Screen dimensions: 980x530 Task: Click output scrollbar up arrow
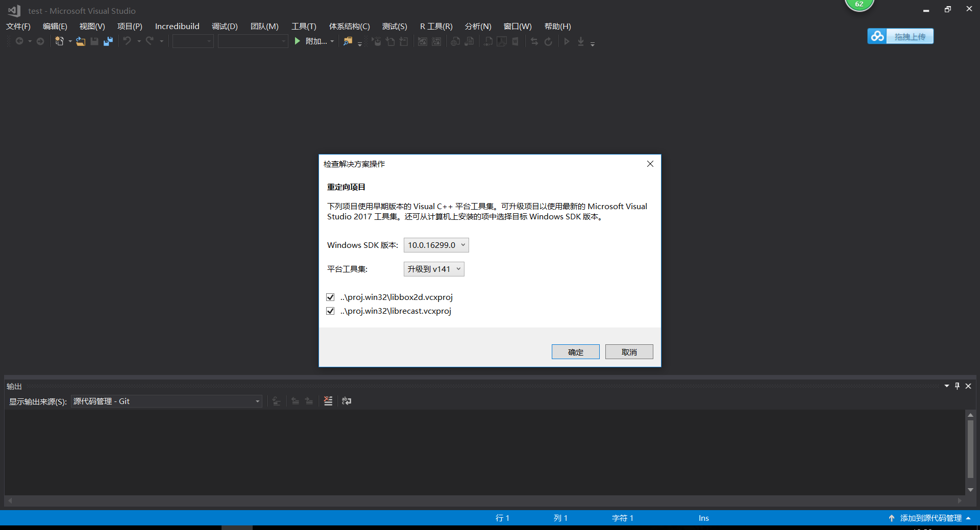click(970, 415)
